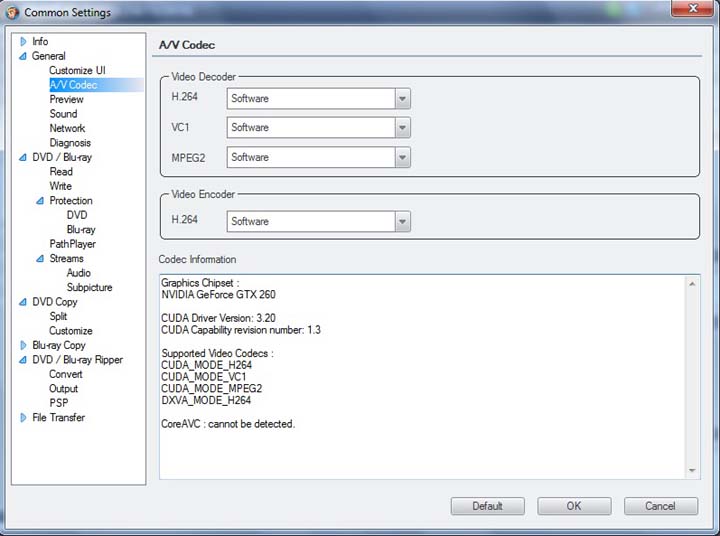This screenshot has width=720, height=536.
Task: Open the Network settings page
Action: tap(67, 128)
